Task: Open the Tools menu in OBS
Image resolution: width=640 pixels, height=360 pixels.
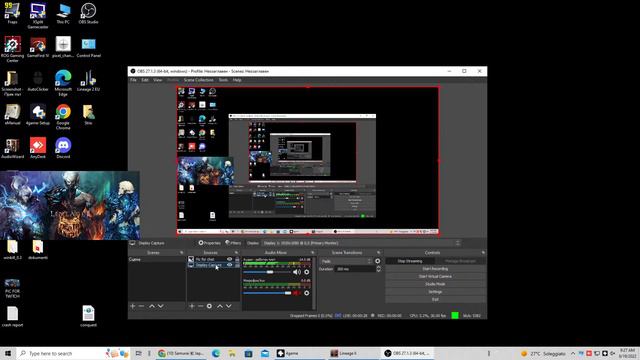Action: (x=223, y=80)
